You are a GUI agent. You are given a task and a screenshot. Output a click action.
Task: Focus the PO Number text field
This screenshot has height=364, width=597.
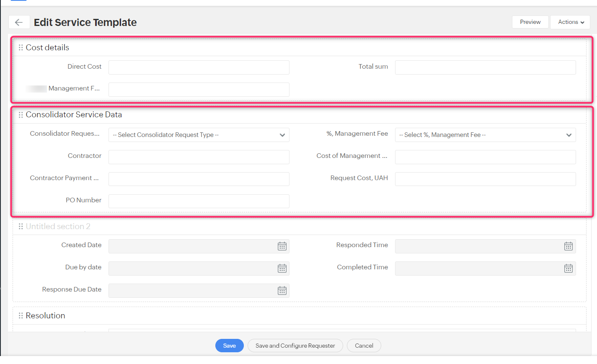coord(199,201)
